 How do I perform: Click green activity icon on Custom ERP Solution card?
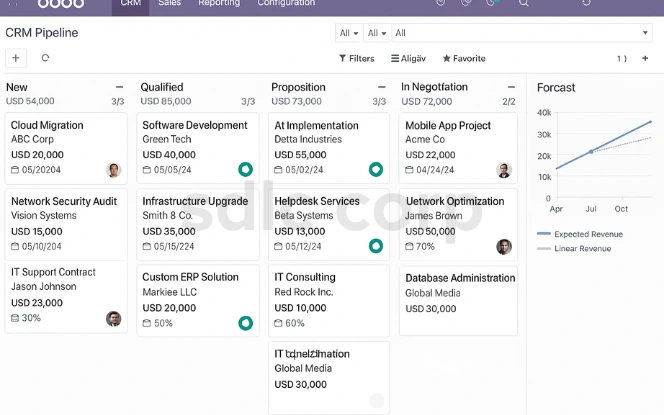click(246, 323)
